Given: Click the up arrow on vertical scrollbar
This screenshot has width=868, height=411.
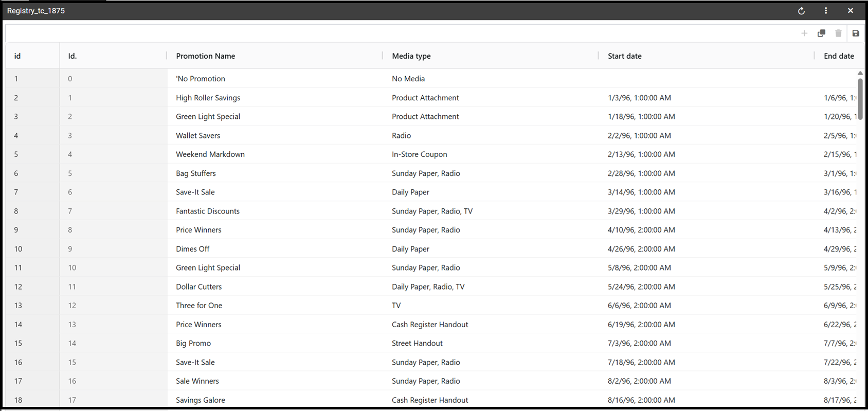Looking at the screenshot, I should coord(860,73).
